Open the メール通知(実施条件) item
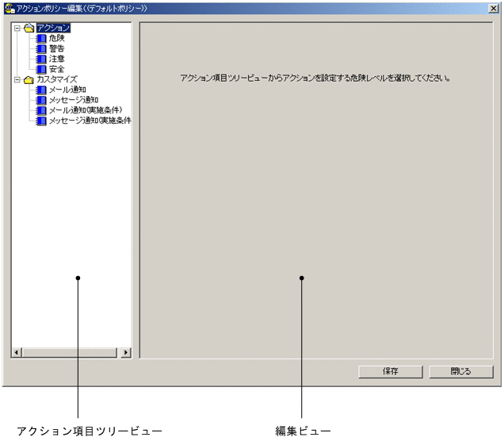 [86, 110]
